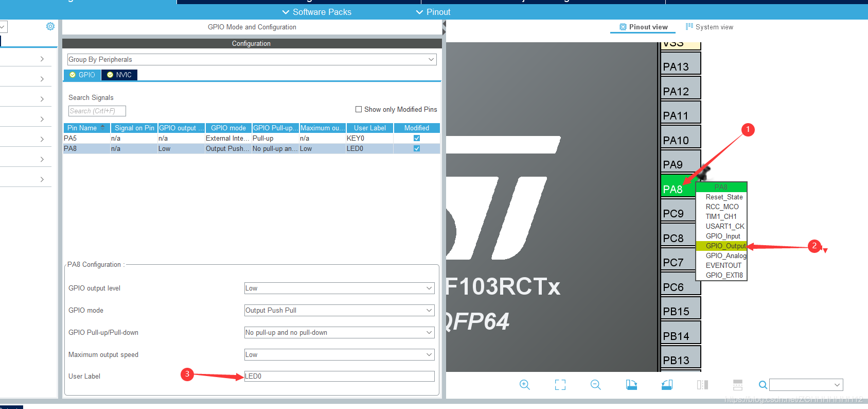Click the KEY0 user label cell

coord(370,138)
